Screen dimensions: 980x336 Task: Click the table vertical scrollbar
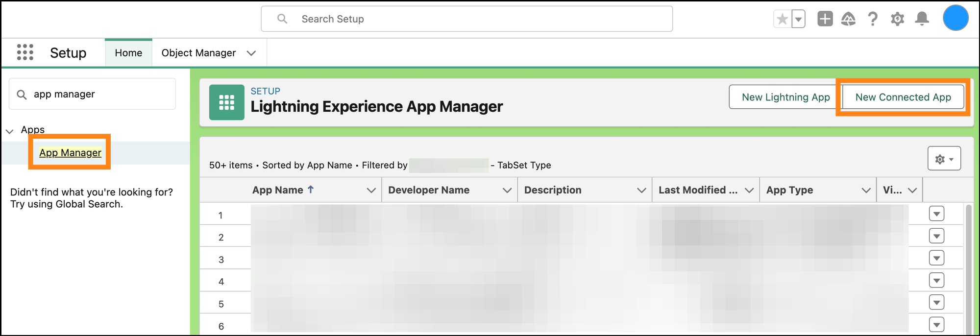click(968, 269)
